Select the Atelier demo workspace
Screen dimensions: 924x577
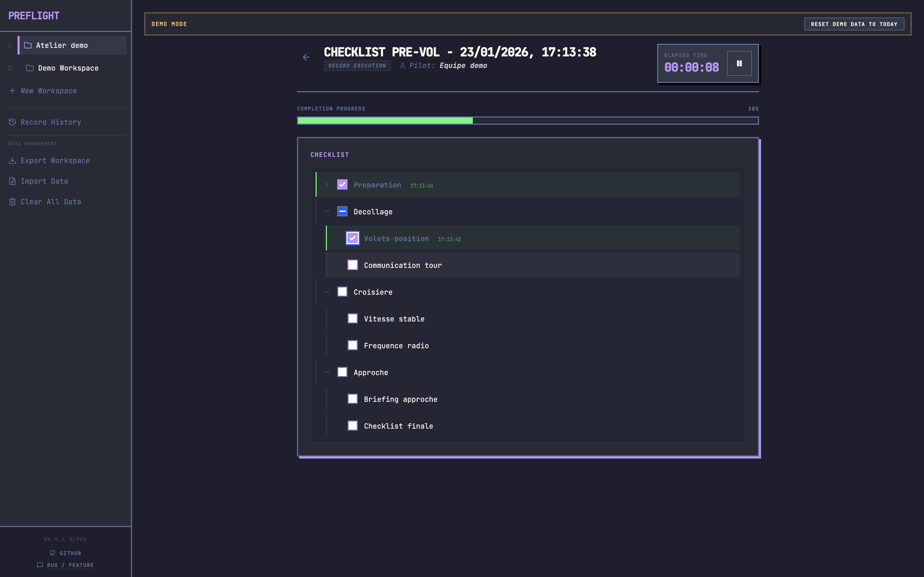click(x=62, y=45)
